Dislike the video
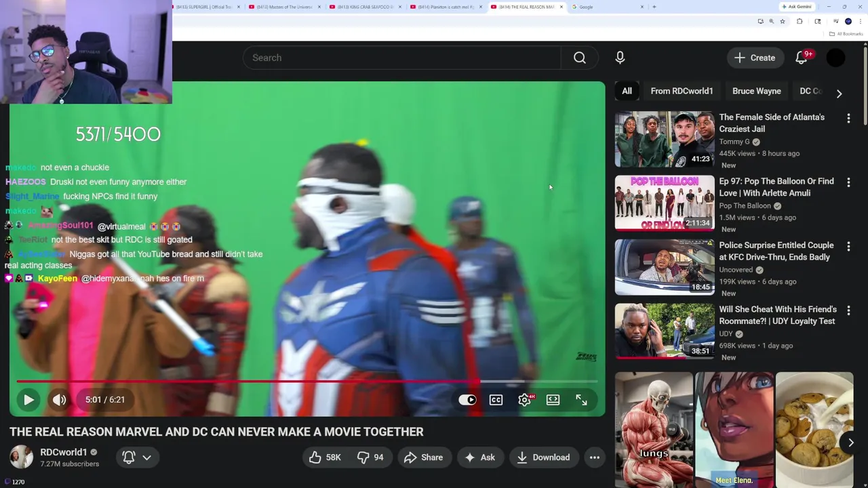Image resolution: width=868 pixels, height=488 pixels. [x=371, y=457]
